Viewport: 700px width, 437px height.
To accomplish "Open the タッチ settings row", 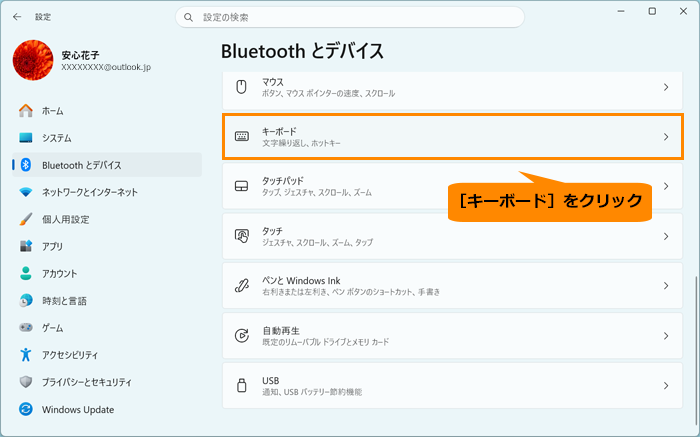I will click(x=453, y=236).
